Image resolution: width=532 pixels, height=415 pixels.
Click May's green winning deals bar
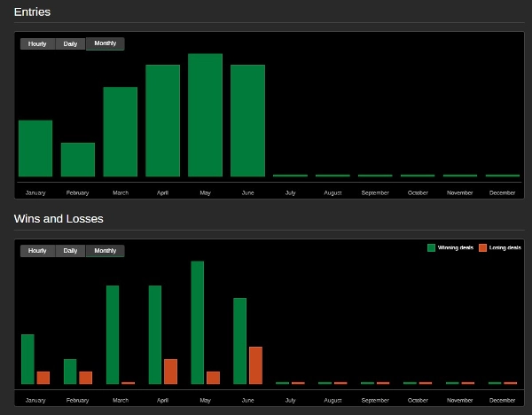(x=198, y=323)
